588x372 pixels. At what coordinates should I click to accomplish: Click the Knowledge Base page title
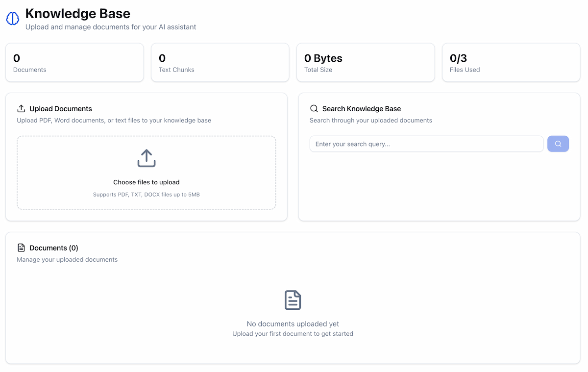click(x=77, y=13)
